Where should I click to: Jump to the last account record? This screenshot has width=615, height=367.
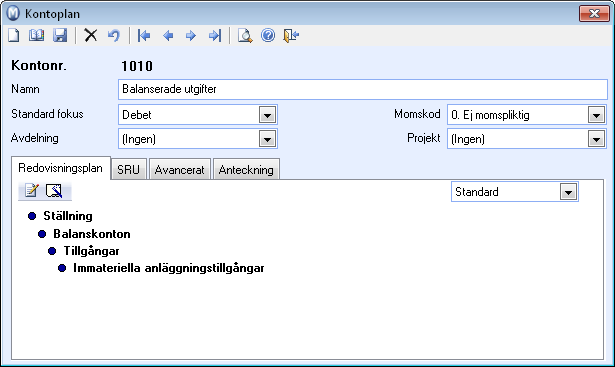coord(215,36)
